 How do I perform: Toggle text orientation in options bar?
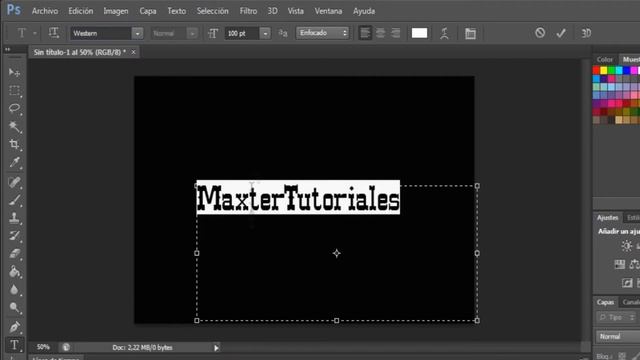(x=54, y=33)
